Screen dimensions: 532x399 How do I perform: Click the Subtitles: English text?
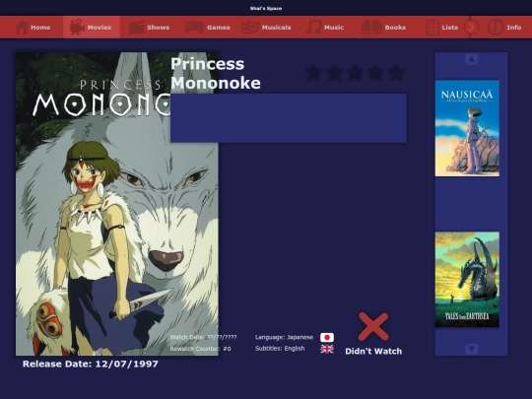pyautogui.click(x=280, y=349)
